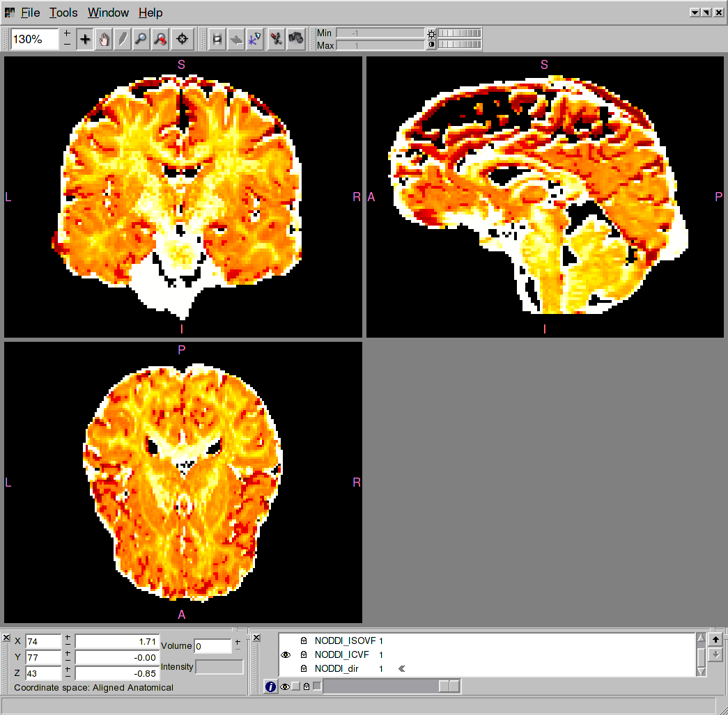
Task: Select the crosshair cursor mode tool
Action: point(85,40)
